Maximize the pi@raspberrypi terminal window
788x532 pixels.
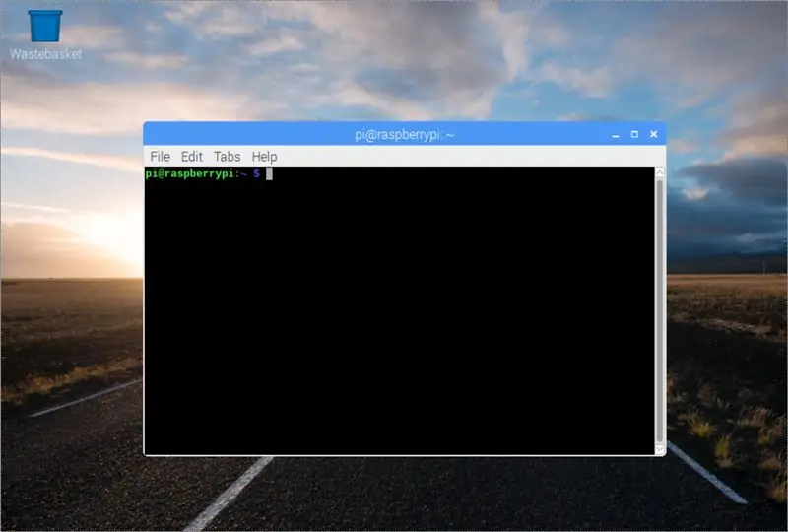tap(634, 134)
